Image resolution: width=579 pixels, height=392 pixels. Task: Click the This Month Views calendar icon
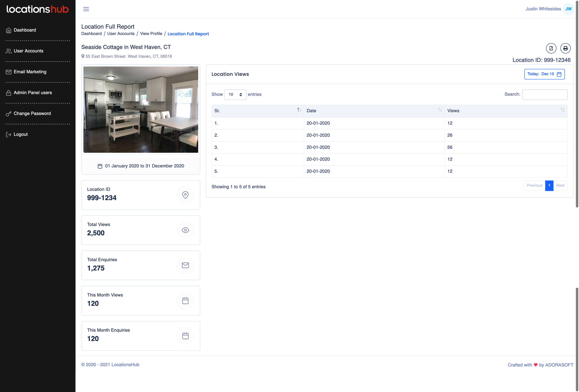coord(185,300)
